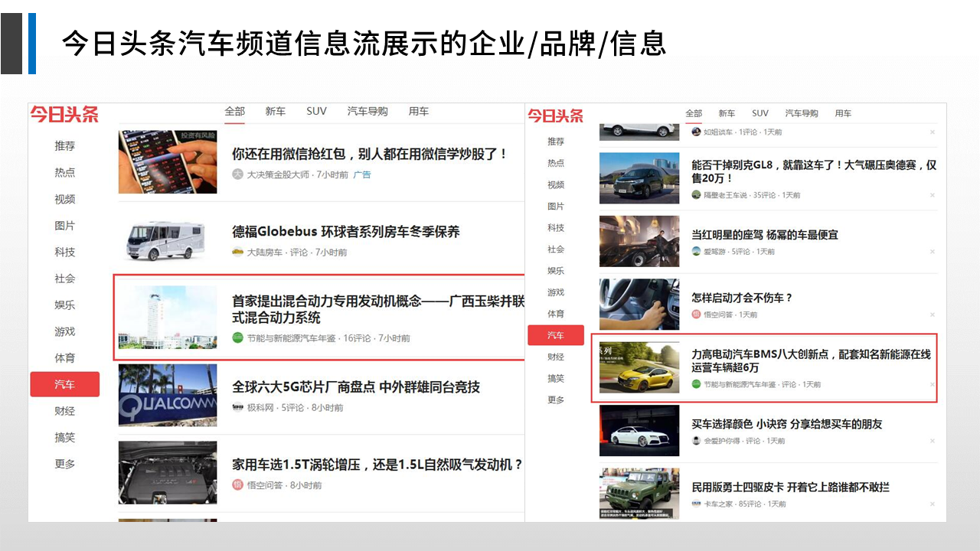Open 游戏 in right screenshot sidebar
The width and height of the screenshot is (980, 551).
click(556, 292)
